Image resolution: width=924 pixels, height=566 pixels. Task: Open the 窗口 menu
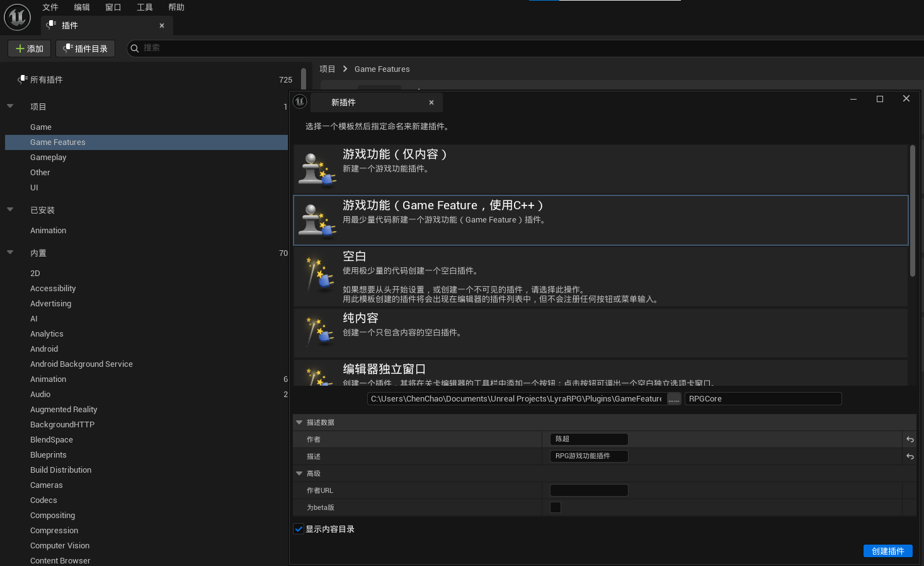coord(113,8)
